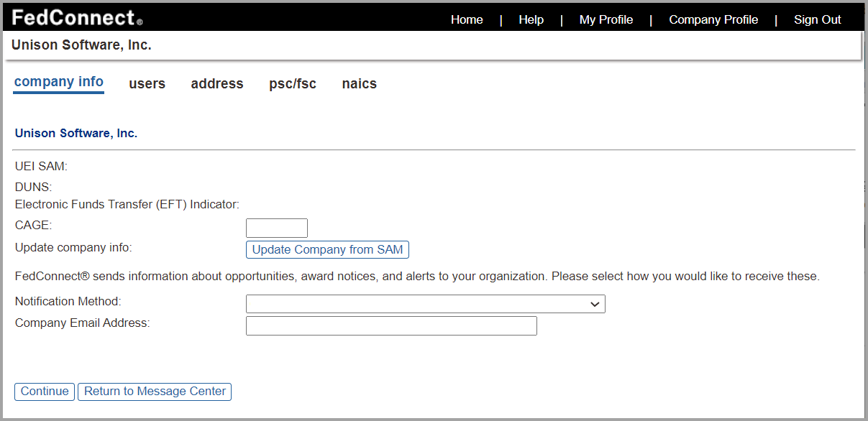Click the Notification Method label
This screenshot has width=868, height=421.
[68, 302]
